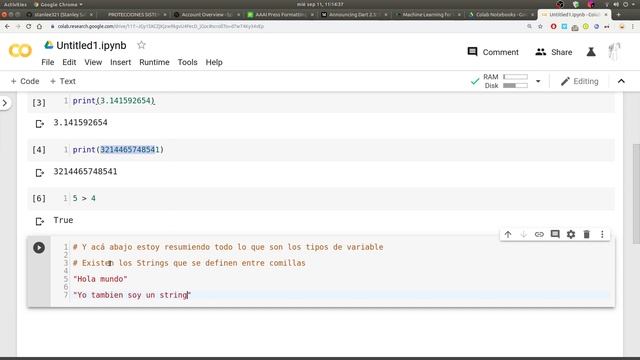
Task: Open Google Chrome app menu in top bar
Action: coord(58,4)
